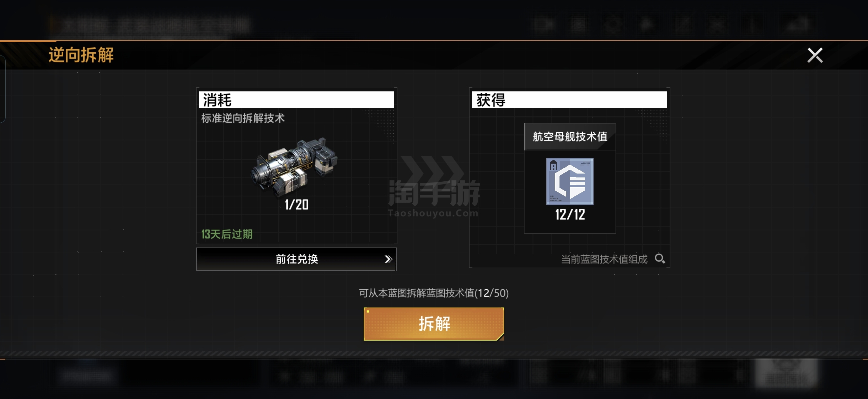Click the partially visible side tab at left edge
This screenshot has width=868, height=399.
click(3, 89)
